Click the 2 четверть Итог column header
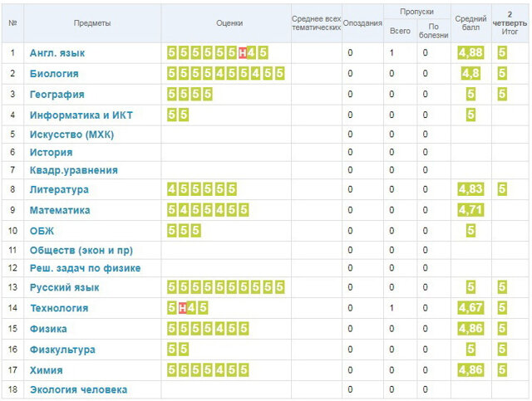532x401 pixels. (504, 23)
